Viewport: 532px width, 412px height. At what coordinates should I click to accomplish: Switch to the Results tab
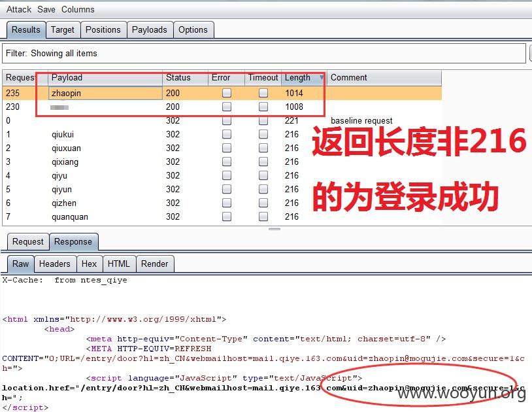point(25,30)
